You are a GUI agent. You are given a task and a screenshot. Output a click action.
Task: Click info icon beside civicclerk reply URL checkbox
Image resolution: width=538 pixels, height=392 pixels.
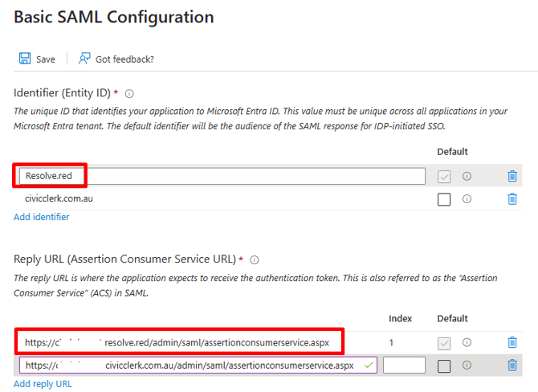[x=467, y=365]
